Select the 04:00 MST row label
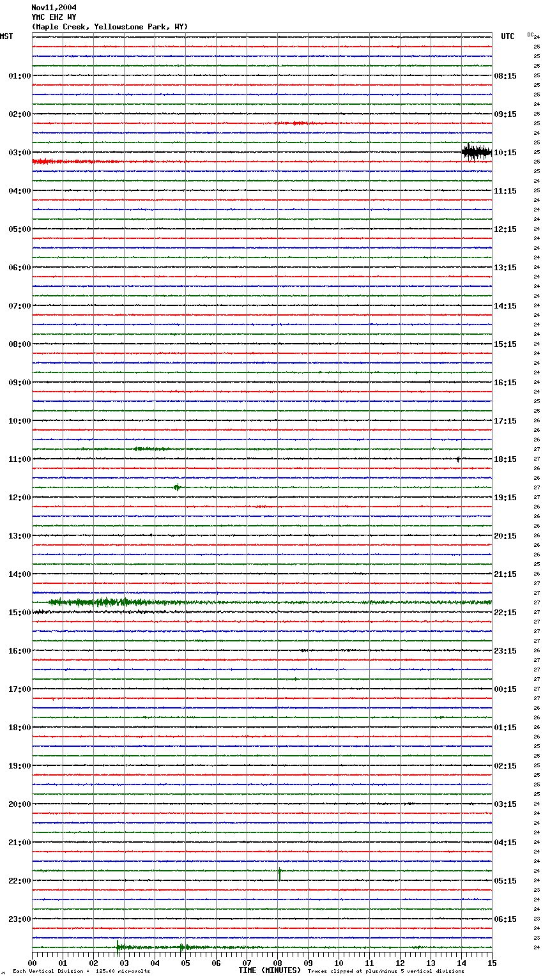 20,191
